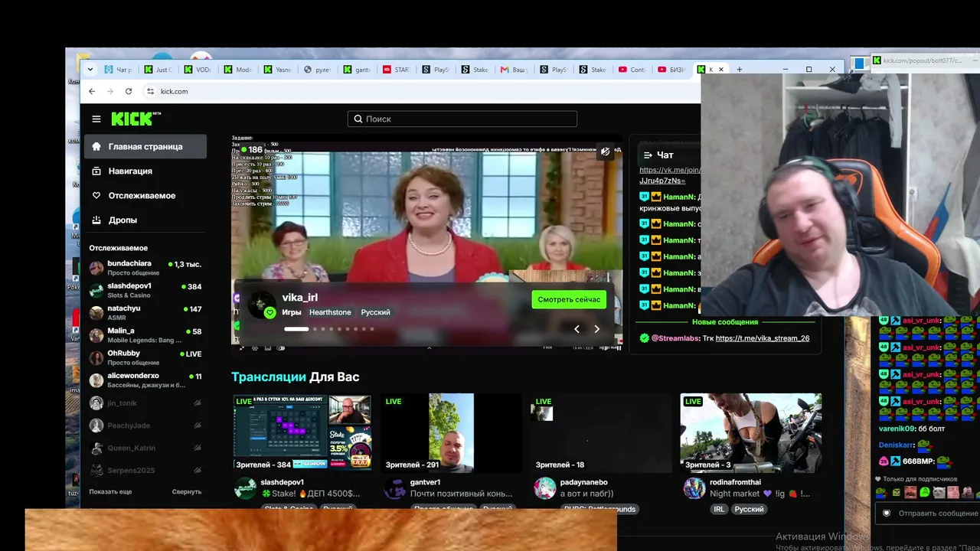Open slashdepov1 in followed list
Image resolution: width=980 pixels, height=551 pixels.
point(145,290)
